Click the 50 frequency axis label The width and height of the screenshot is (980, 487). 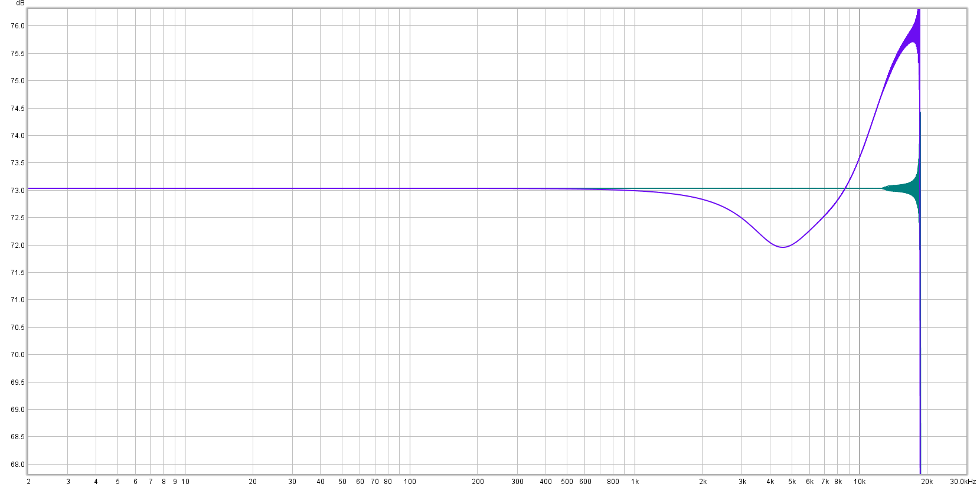click(x=342, y=482)
